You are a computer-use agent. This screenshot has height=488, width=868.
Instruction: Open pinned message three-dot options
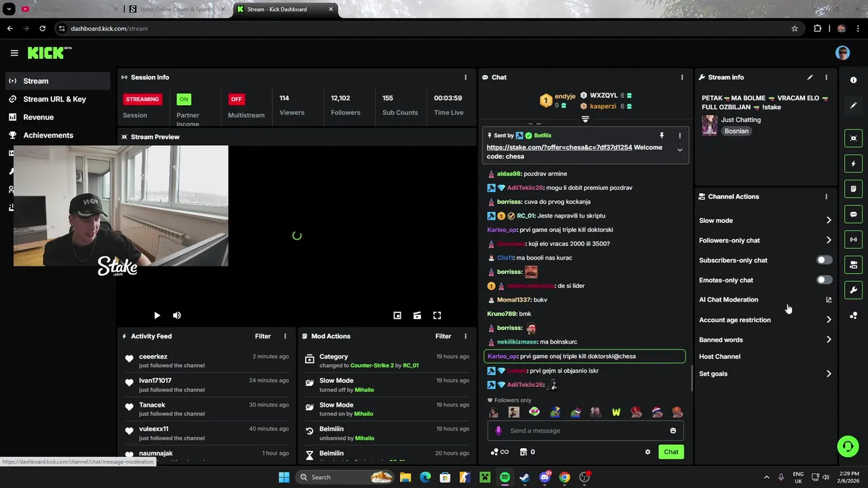pos(679,136)
